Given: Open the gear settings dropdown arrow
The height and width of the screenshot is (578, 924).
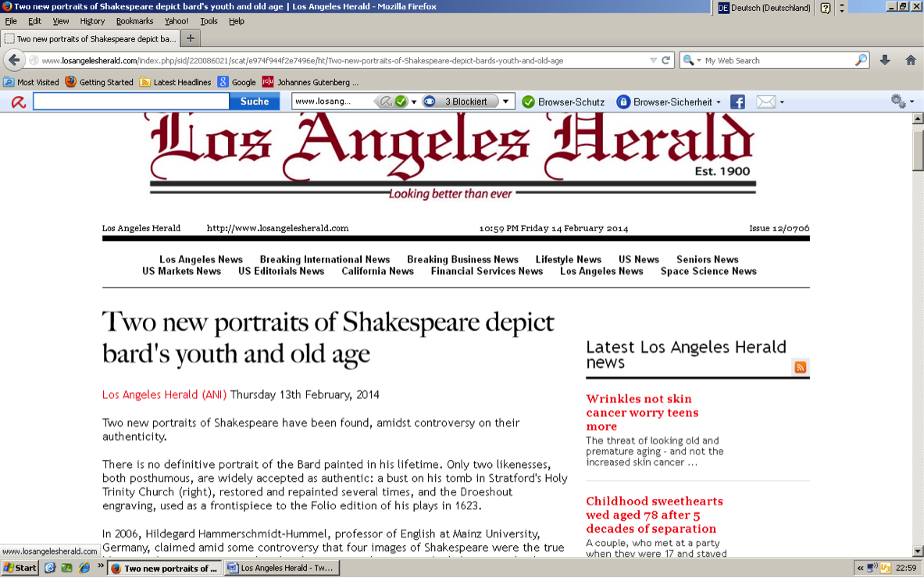Looking at the screenshot, I should [912, 102].
